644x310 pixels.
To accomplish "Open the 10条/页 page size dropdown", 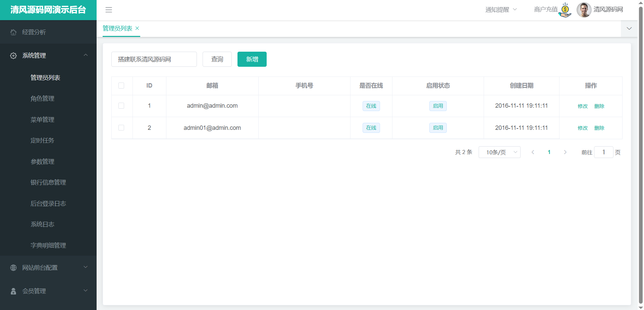I will coord(499,152).
